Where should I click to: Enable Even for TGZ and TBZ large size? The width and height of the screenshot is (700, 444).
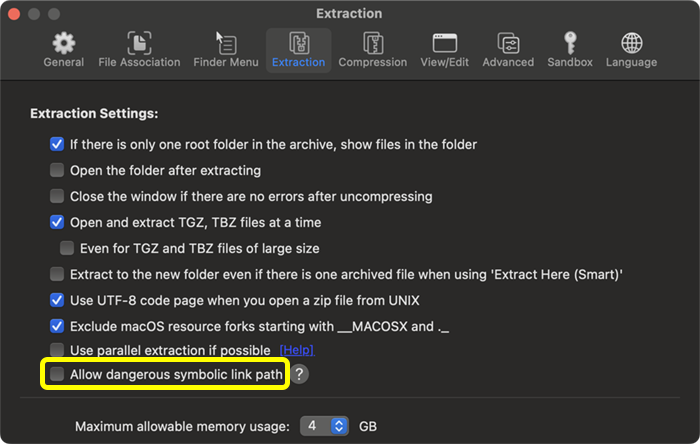(67, 247)
